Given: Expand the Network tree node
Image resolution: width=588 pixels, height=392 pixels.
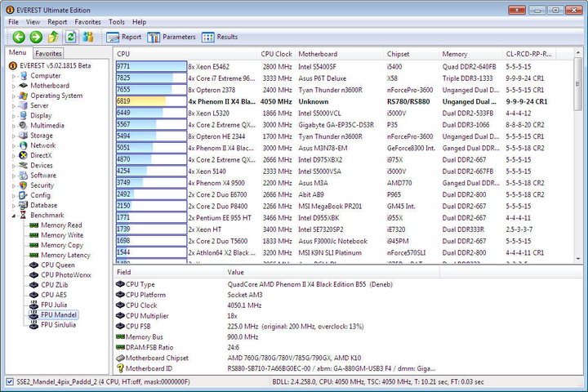Looking at the screenshot, I should point(14,145).
